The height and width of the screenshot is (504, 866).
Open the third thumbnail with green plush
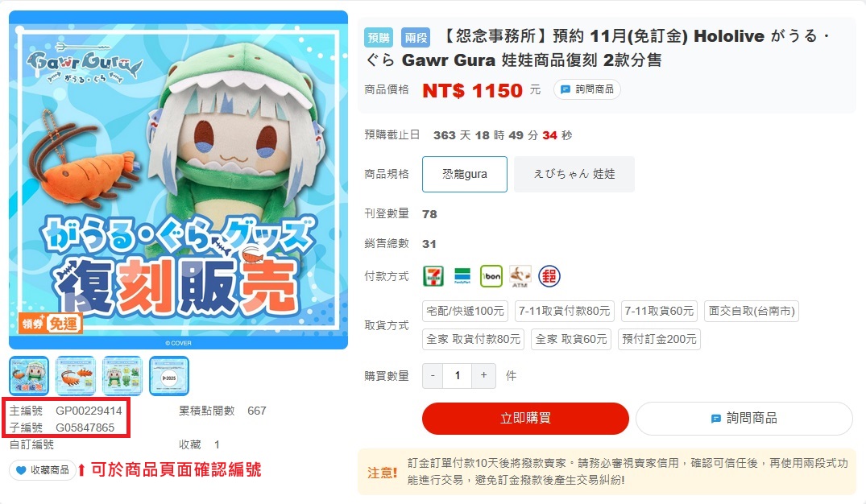(x=122, y=376)
